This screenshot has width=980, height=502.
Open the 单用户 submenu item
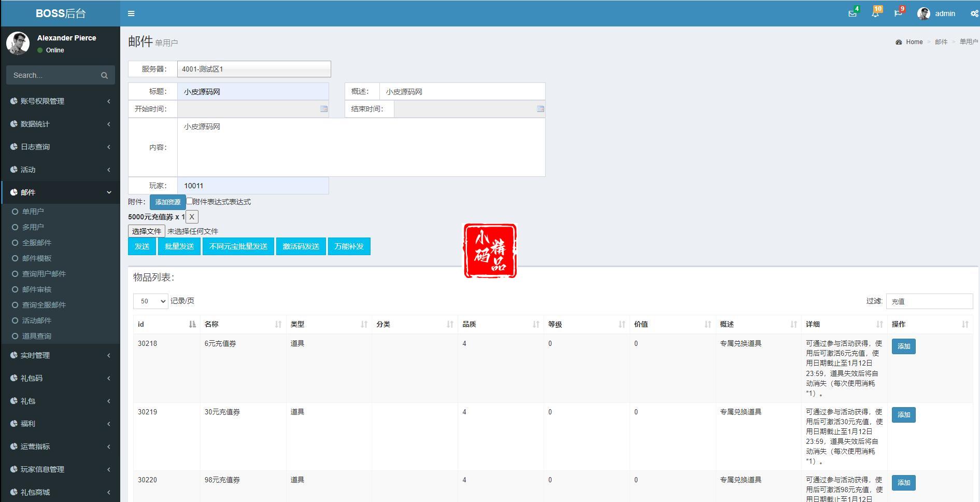(33, 212)
